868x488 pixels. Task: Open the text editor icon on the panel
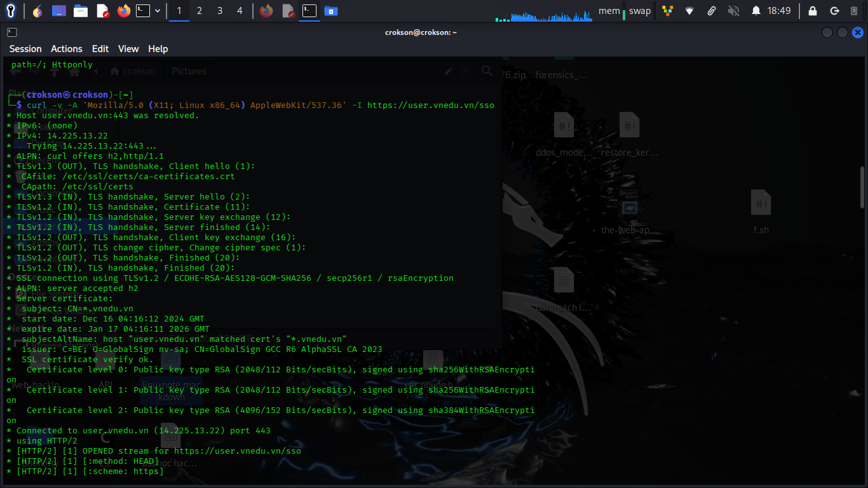tap(104, 11)
